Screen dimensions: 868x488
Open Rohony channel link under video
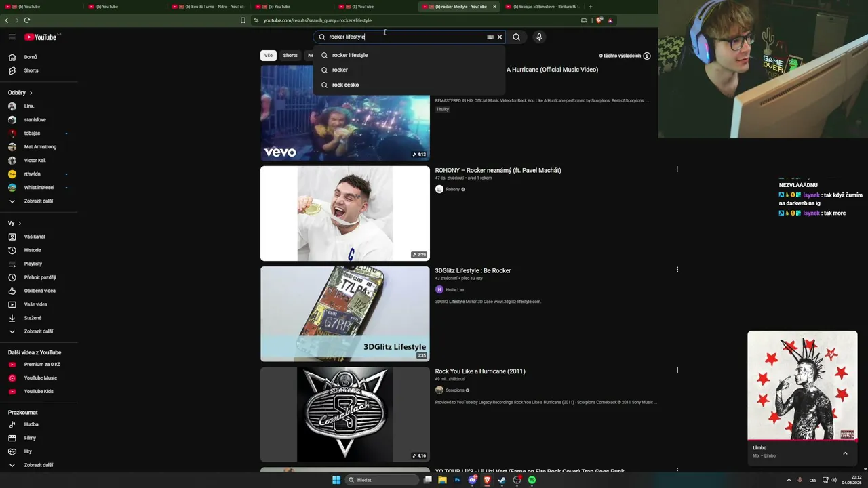click(x=452, y=190)
